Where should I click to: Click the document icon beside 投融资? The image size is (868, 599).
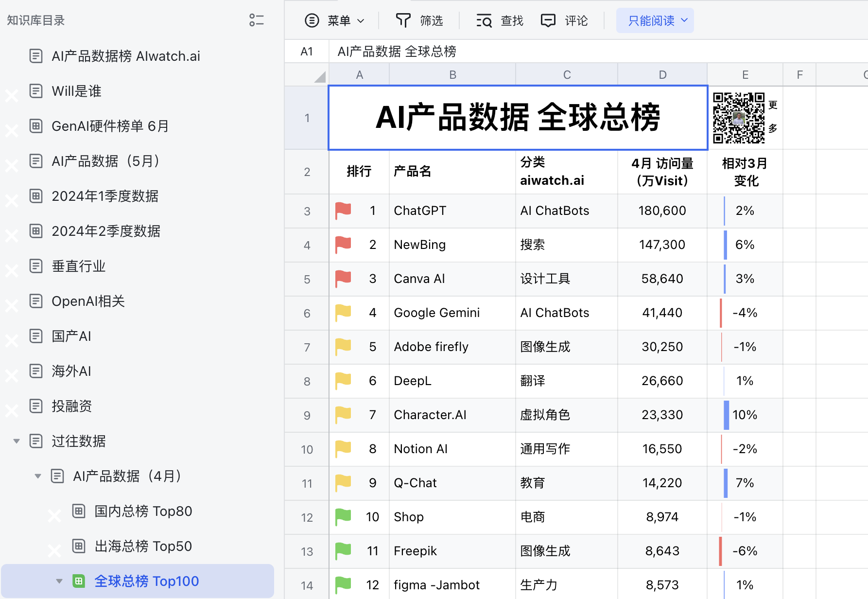(x=36, y=406)
